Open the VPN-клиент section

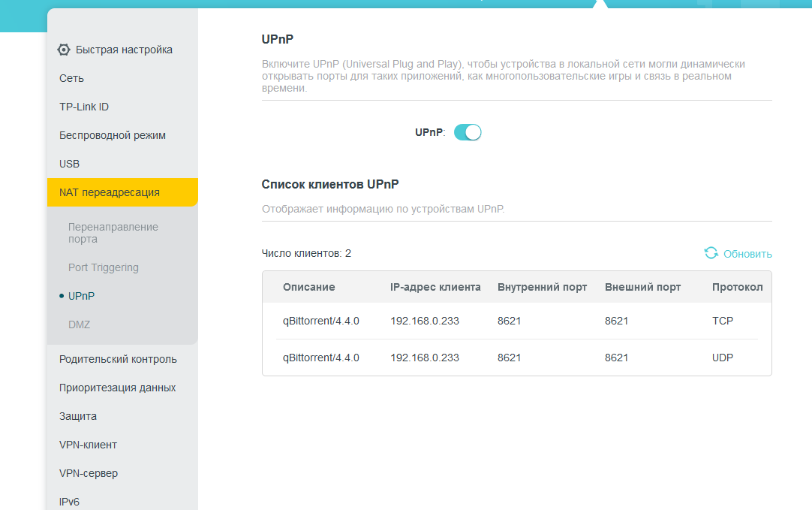click(x=88, y=445)
